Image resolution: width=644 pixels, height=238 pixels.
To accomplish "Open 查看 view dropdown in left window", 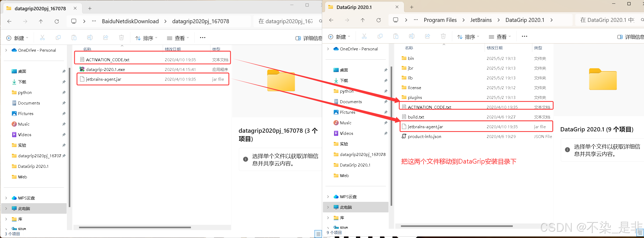I will [x=178, y=38].
